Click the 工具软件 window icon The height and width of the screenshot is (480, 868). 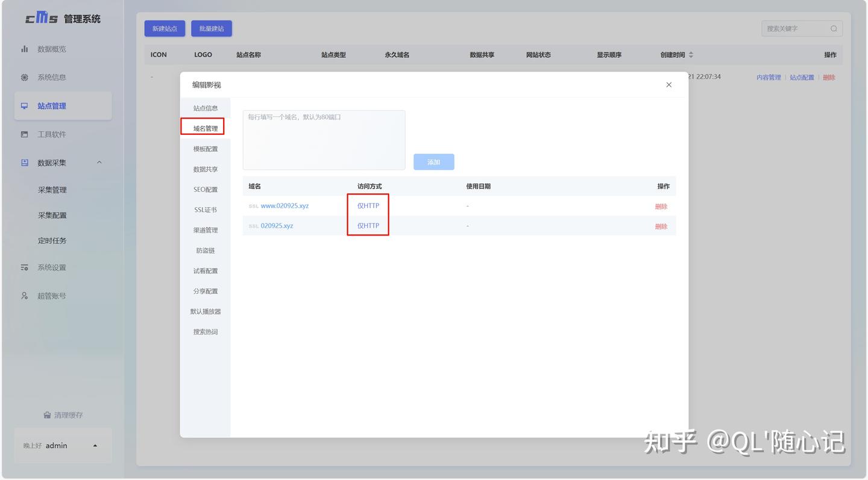[x=25, y=134]
